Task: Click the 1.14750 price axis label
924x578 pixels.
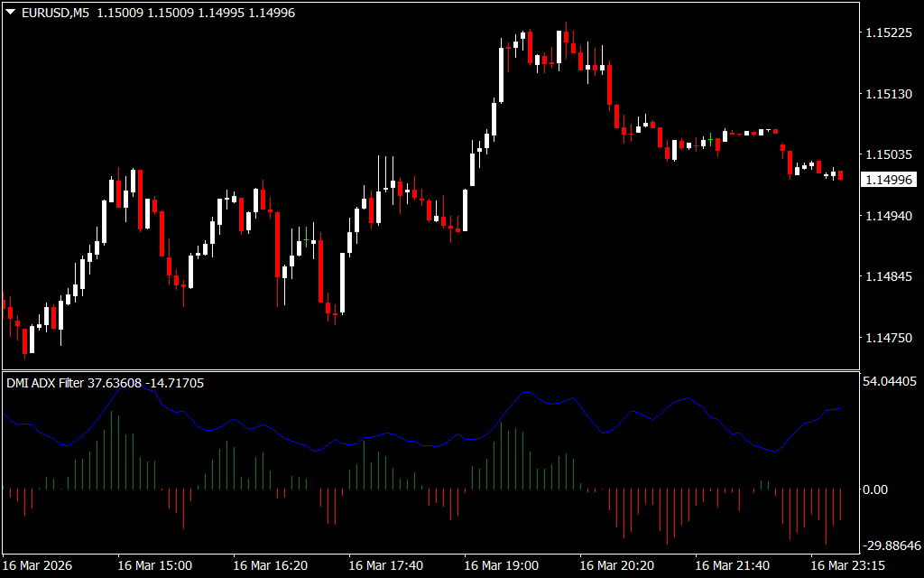Action: tap(888, 339)
